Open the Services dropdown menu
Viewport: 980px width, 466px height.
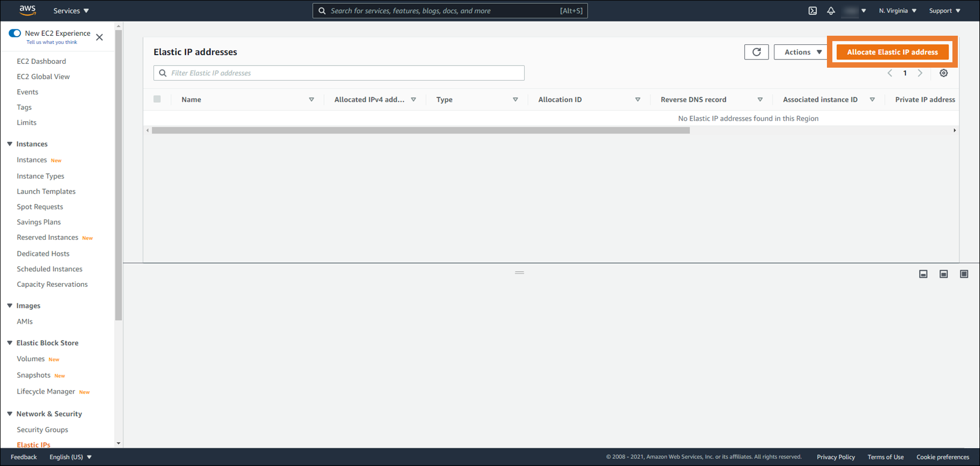(x=71, y=11)
